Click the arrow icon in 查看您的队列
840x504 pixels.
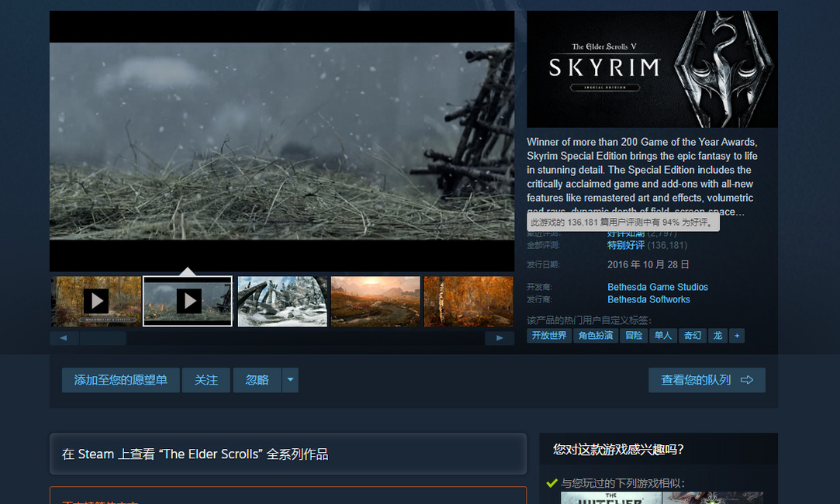(x=747, y=380)
